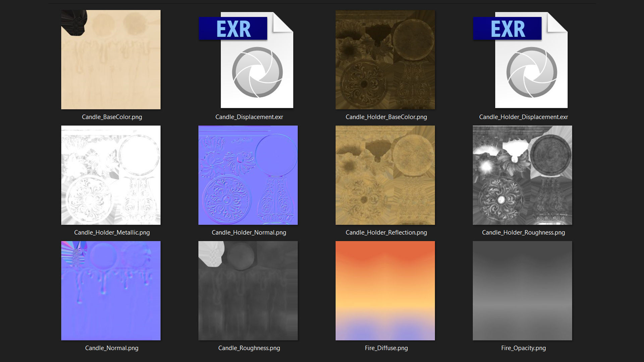
Task: Click the Candle_Displacement.exr filename label
Action: (249, 117)
